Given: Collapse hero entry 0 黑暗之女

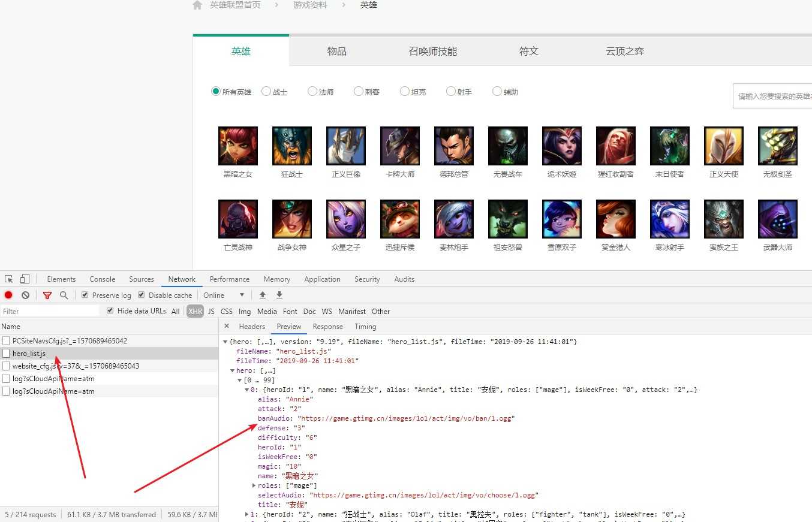Looking at the screenshot, I should [246, 390].
